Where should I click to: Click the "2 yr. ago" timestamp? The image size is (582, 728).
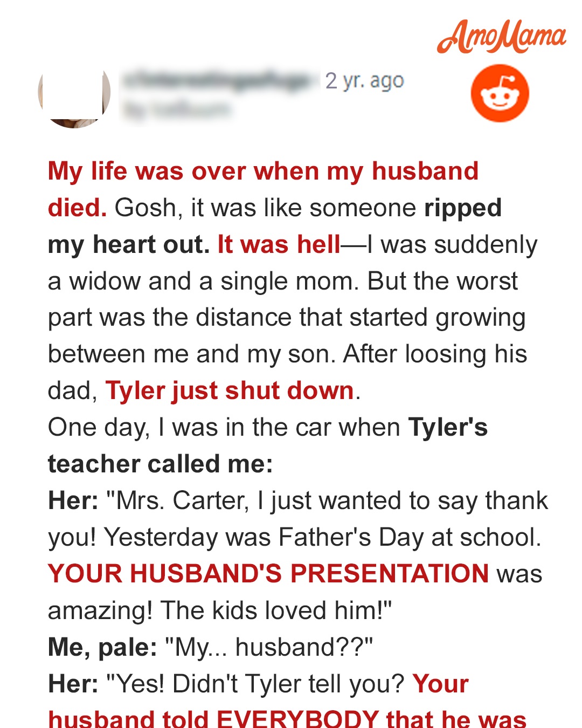coord(364,81)
